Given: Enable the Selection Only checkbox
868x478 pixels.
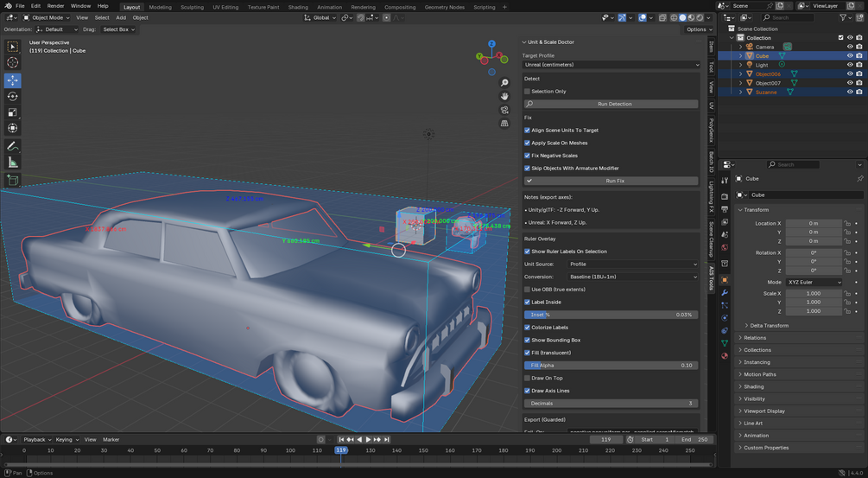Looking at the screenshot, I should pos(528,91).
